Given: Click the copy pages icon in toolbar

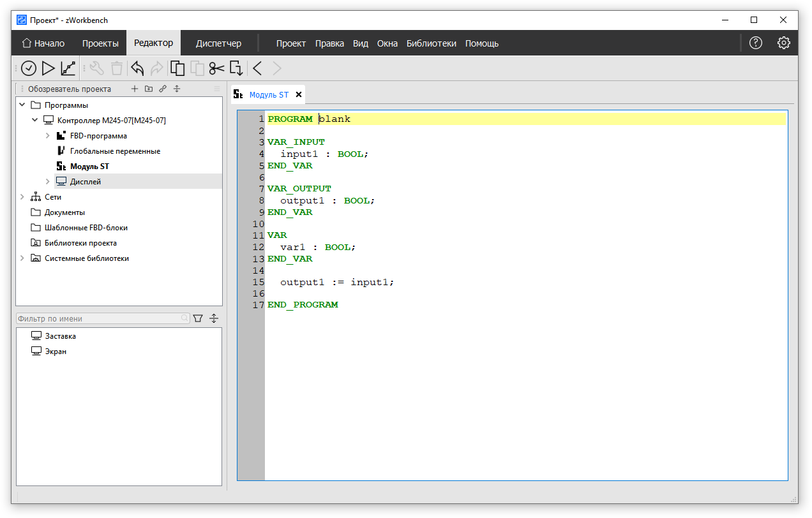Looking at the screenshot, I should (177, 68).
